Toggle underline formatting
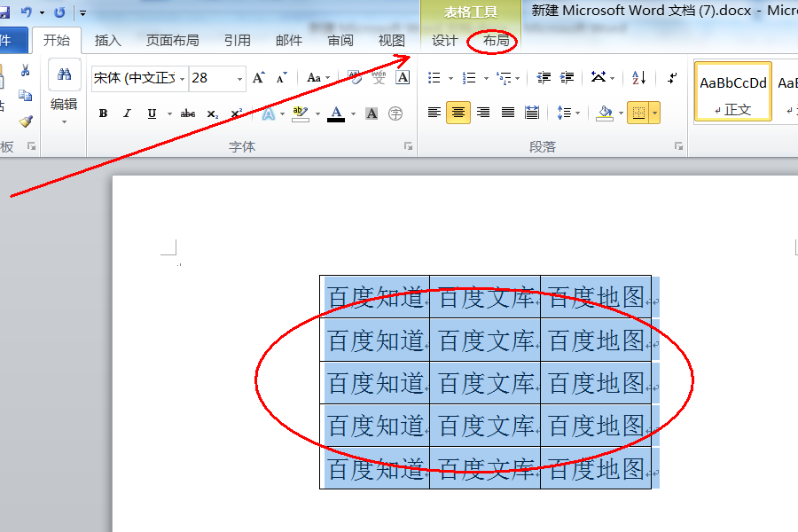Viewport: 798px width, 532px height. [x=152, y=113]
